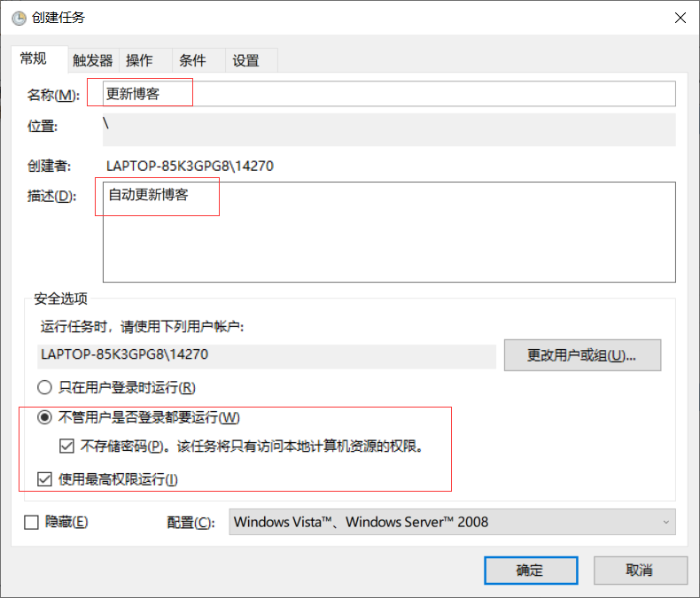
Task: Toggle 使用最高权限运行 checkbox
Action: (44, 479)
